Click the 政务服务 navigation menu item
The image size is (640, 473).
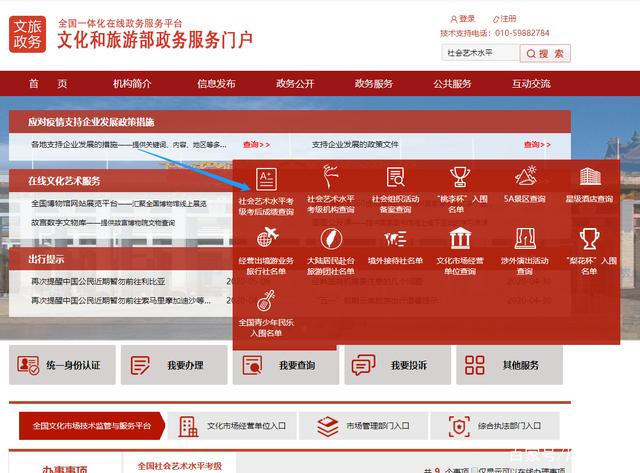coord(374,84)
